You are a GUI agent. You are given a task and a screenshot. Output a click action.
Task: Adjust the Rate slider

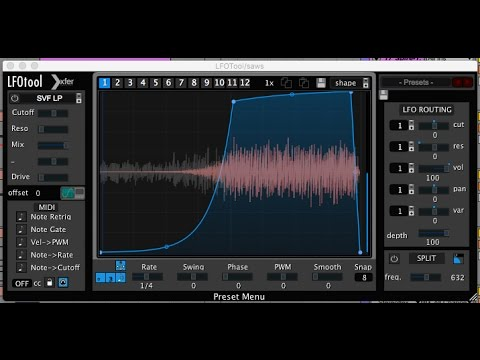tap(148, 277)
